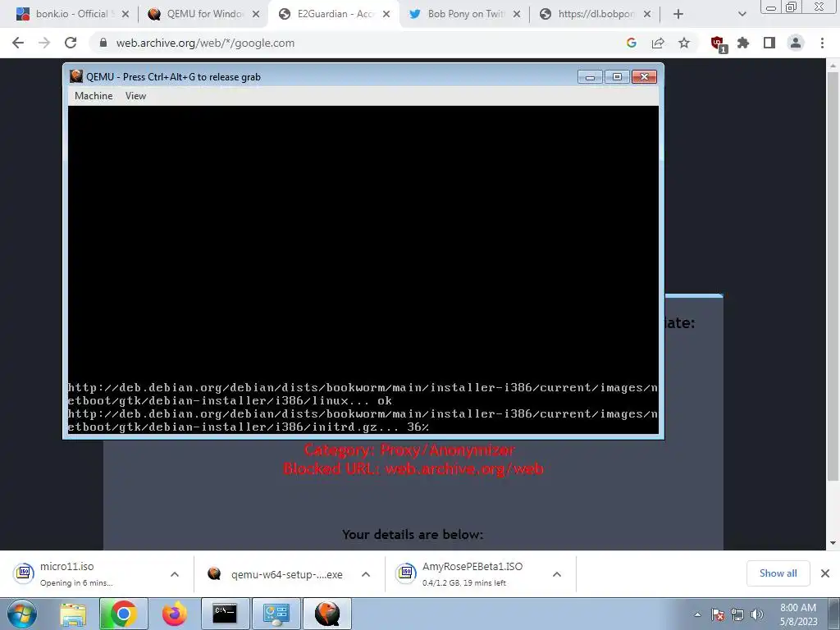Click Category: Proxy/Anonymizer text
Viewport: 840px width, 630px height.
[x=410, y=450]
